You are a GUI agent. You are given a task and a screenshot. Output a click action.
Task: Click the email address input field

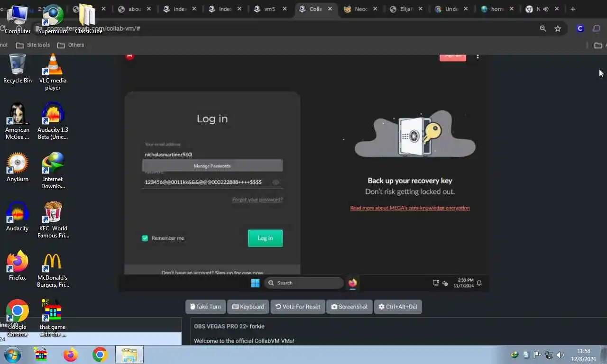(212, 155)
